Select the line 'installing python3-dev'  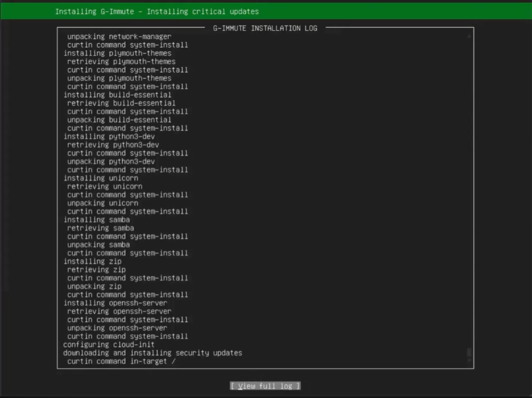coord(109,137)
